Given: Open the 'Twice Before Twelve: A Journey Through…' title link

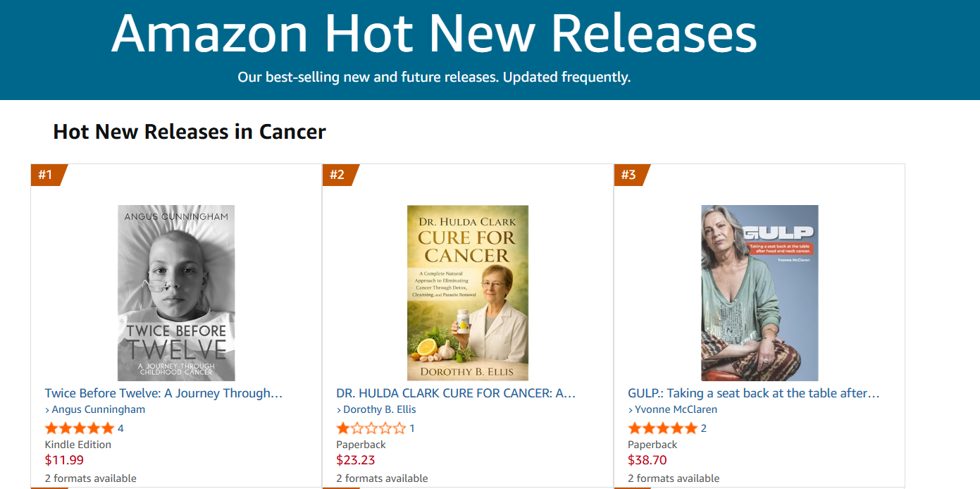Looking at the screenshot, I should click(x=163, y=393).
